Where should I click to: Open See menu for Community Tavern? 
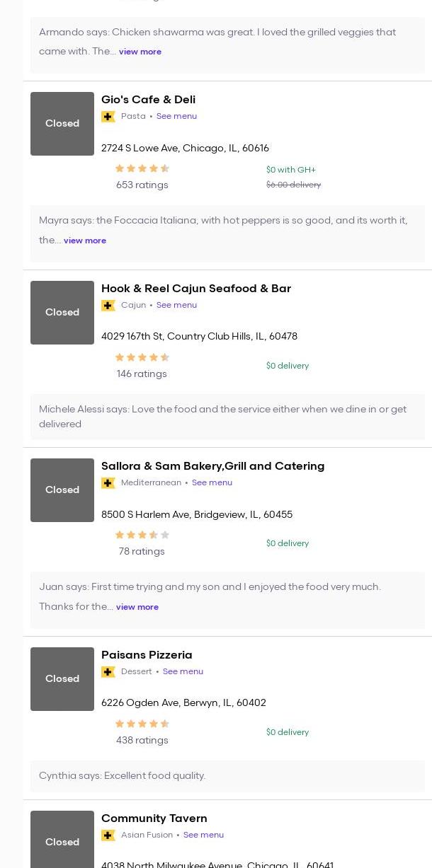pos(203,835)
